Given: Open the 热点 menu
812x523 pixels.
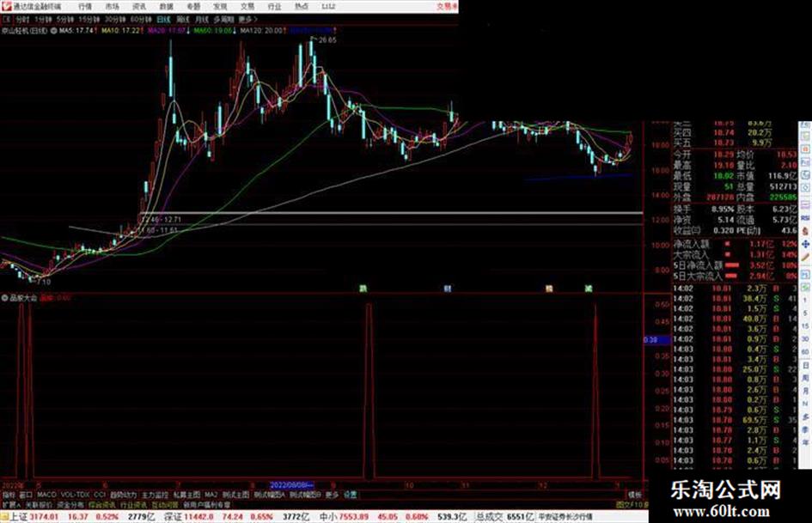Looking at the screenshot, I should click(302, 6).
